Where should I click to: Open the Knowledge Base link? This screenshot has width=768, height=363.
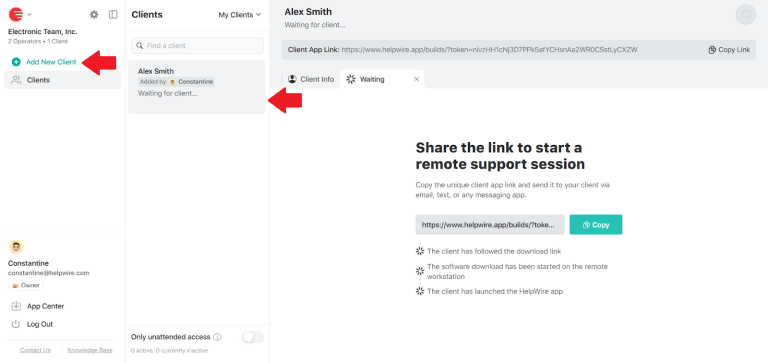[x=90, y=350]
